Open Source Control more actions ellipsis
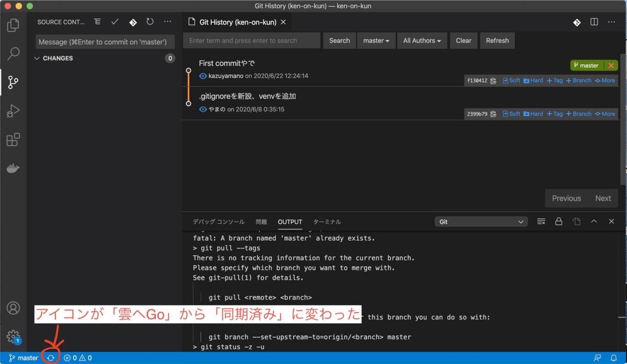 tap(167, 22)
